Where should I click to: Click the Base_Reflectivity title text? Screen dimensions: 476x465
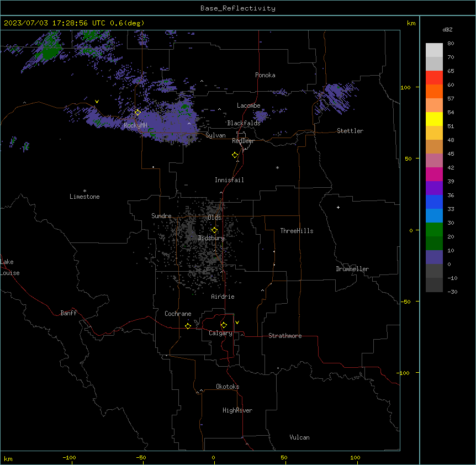pos(238,8)
